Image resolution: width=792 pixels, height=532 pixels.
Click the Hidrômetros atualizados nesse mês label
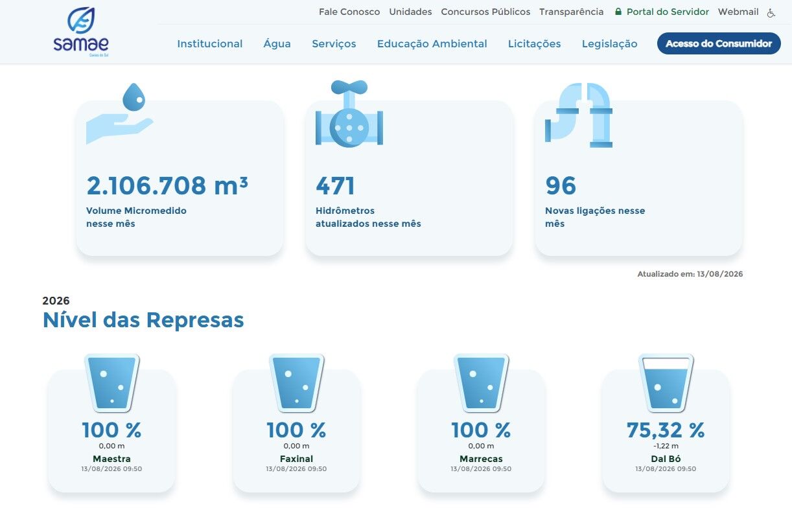368,217
